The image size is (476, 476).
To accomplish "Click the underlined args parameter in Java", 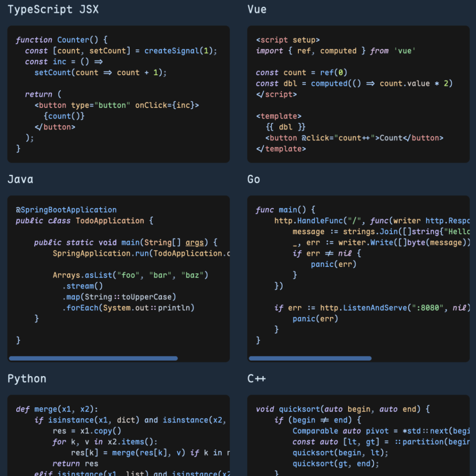I will tap(195, 243).
